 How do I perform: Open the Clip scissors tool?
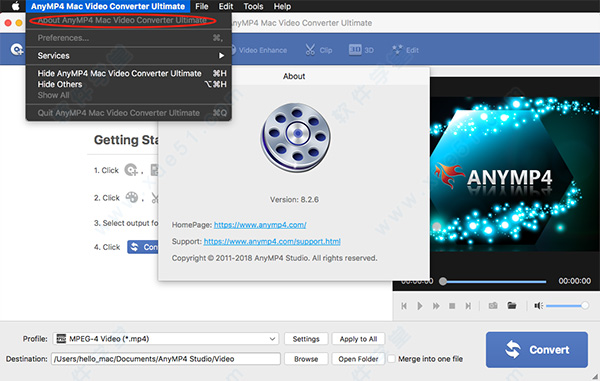(x=318, y=50)
